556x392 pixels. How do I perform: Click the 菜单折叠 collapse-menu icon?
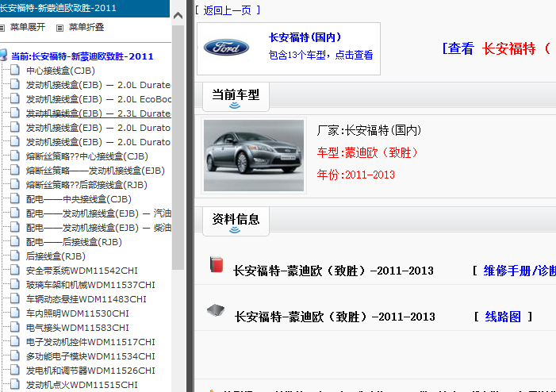tap(60, 28)
